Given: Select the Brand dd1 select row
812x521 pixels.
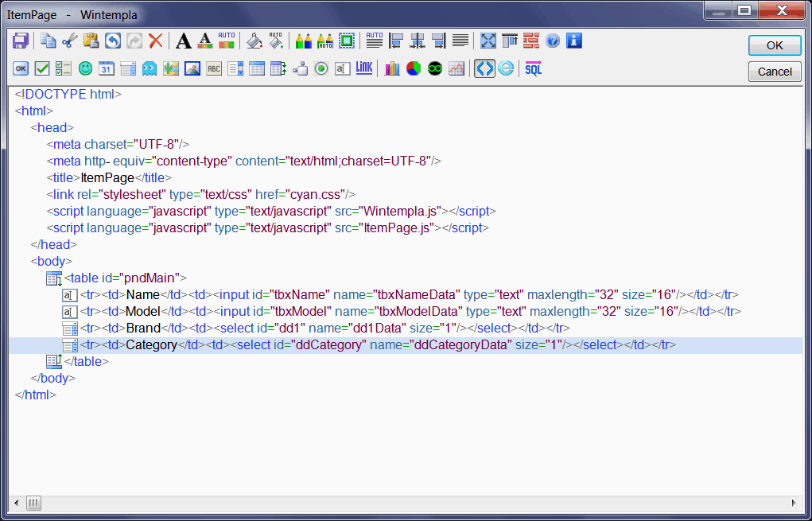Looking at the screenshot, I should click(316, 329).
